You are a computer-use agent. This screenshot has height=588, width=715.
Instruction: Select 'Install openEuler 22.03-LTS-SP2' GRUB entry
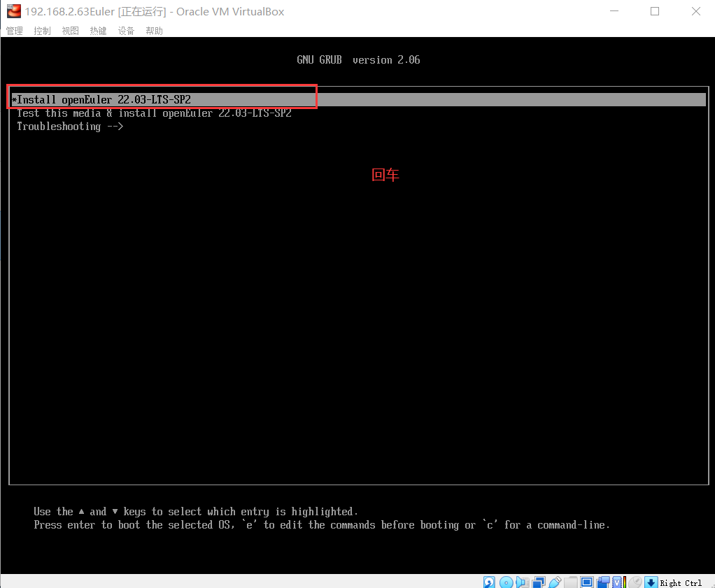pyautogui.click(x=358, y=99)
